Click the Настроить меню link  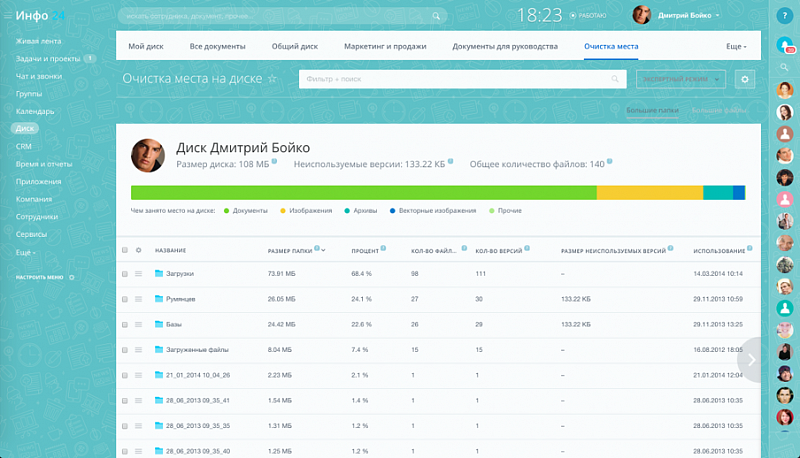coord(40,277)
